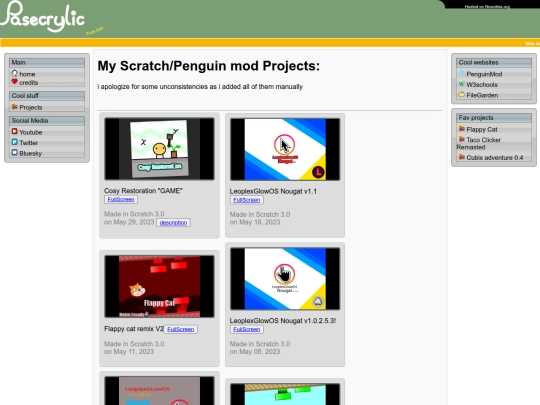Viewport: 540px width, 405px height.
Task: Click the "Cool websites" section header
Action: pyautogui.click(x=494, y=62)
